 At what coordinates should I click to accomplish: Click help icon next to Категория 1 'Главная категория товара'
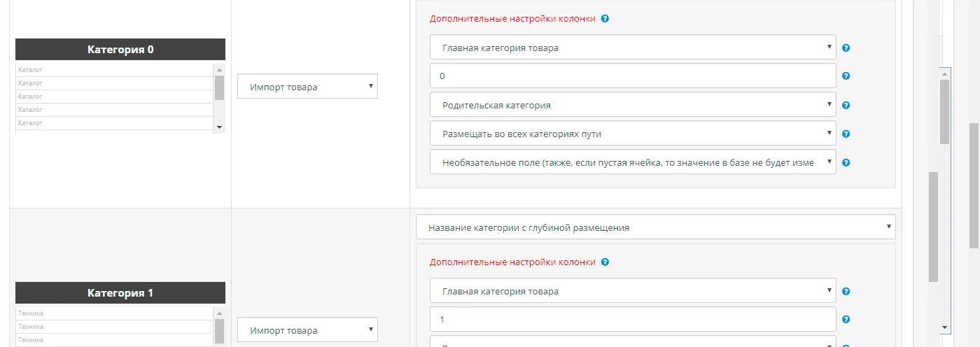[846, 292]
